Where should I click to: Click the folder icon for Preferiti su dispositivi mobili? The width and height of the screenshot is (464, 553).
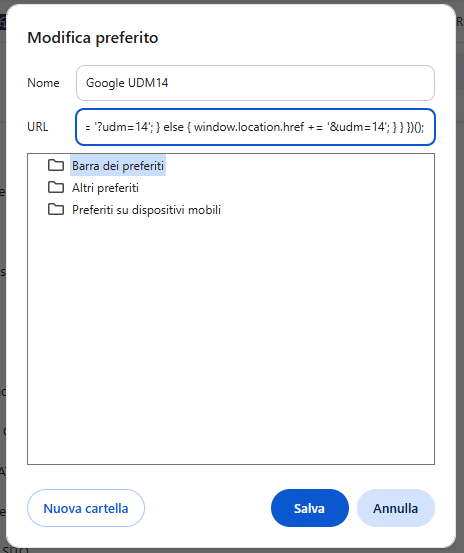tap(56, 209)
